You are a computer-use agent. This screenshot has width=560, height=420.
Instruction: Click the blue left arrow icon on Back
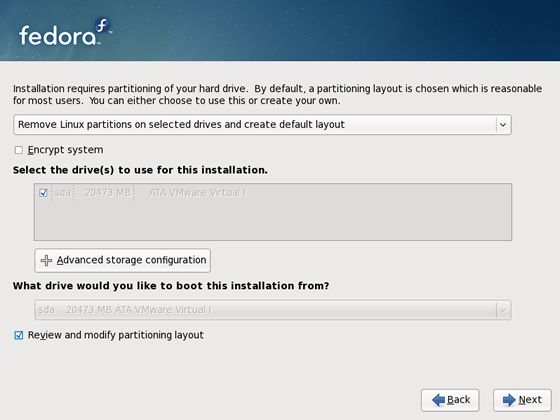coord(438,400)
